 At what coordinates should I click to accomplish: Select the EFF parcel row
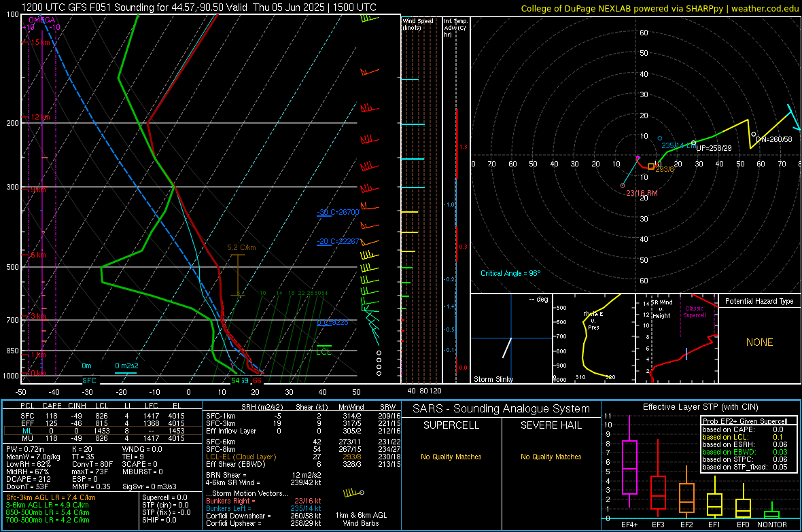[103, 423]
